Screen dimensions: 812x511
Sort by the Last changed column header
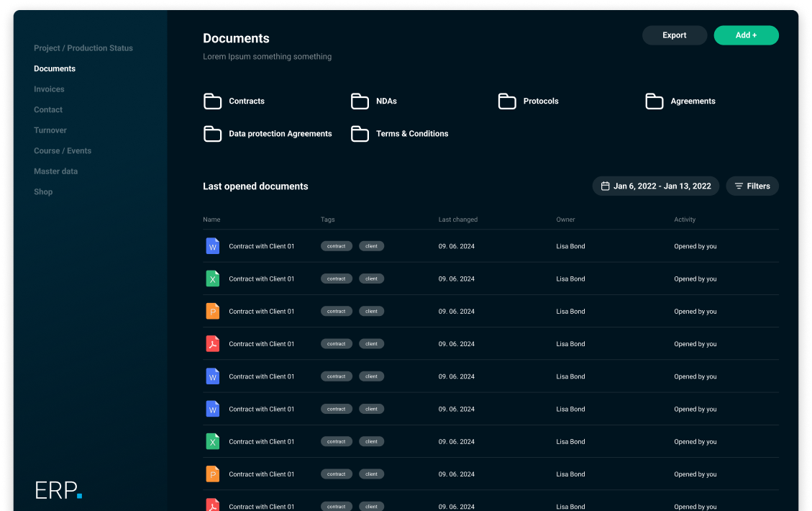click(x=458, y=220)
